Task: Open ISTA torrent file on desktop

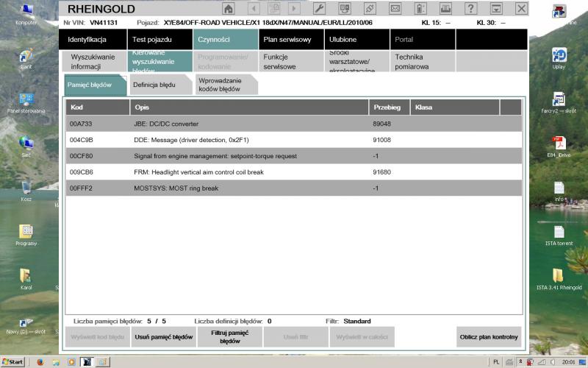Action: (x=559, y=235)
